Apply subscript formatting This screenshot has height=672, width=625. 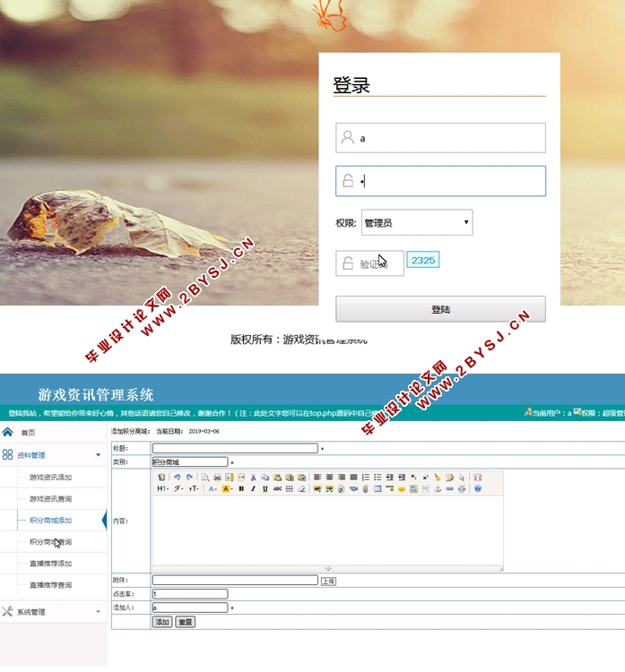[x=413, y=477]
